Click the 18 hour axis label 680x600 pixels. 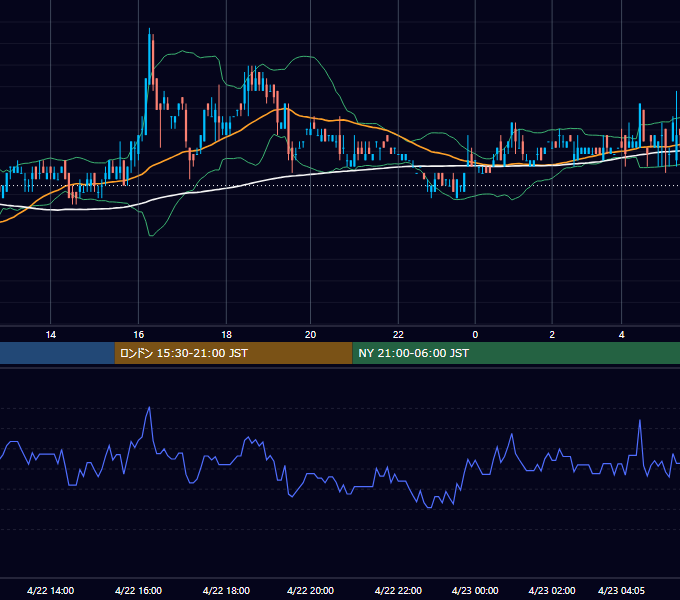coord(226,335)
